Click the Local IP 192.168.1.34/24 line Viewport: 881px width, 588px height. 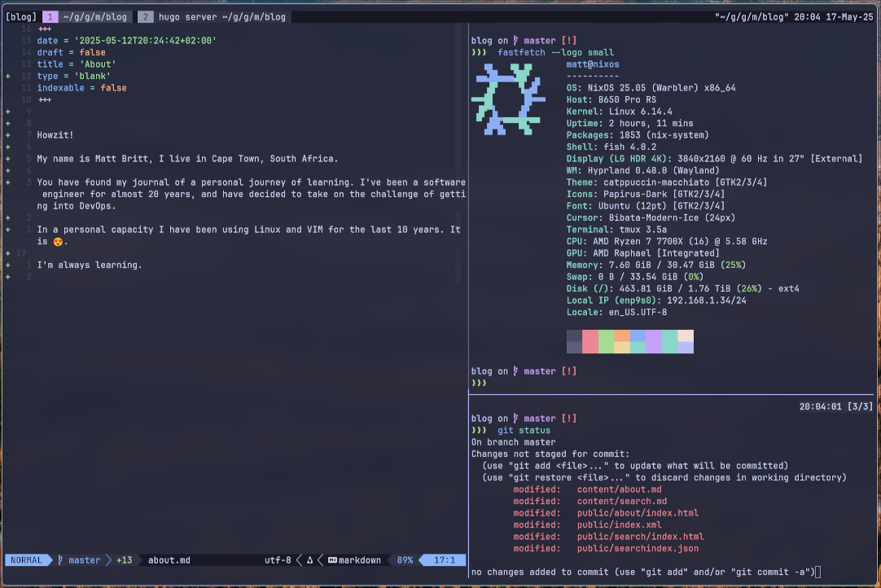[x=656, y=301]
